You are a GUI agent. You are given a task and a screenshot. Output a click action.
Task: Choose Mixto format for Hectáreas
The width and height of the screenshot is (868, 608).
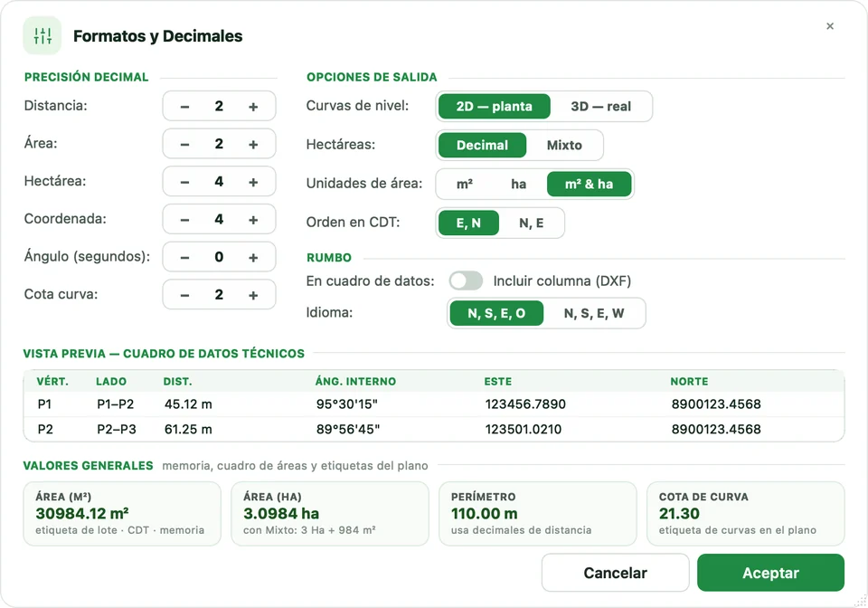[564, 145]
